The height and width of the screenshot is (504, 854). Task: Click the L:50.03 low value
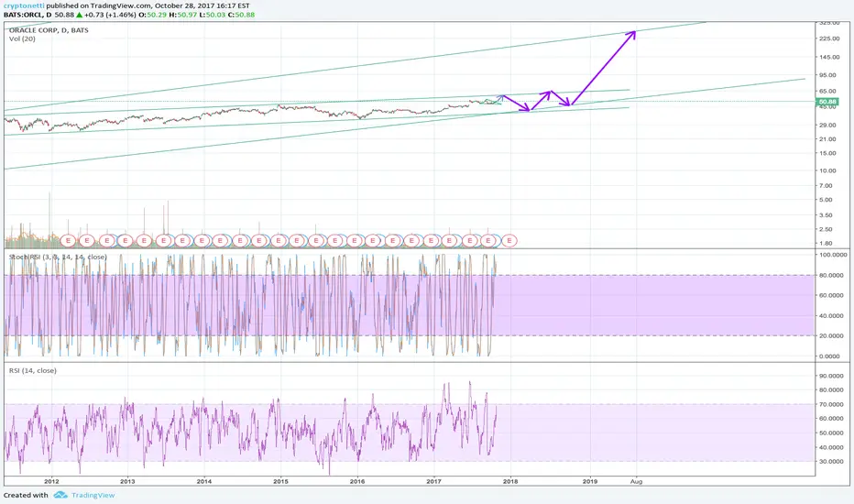pyautogui.click(x=212, y=15)
